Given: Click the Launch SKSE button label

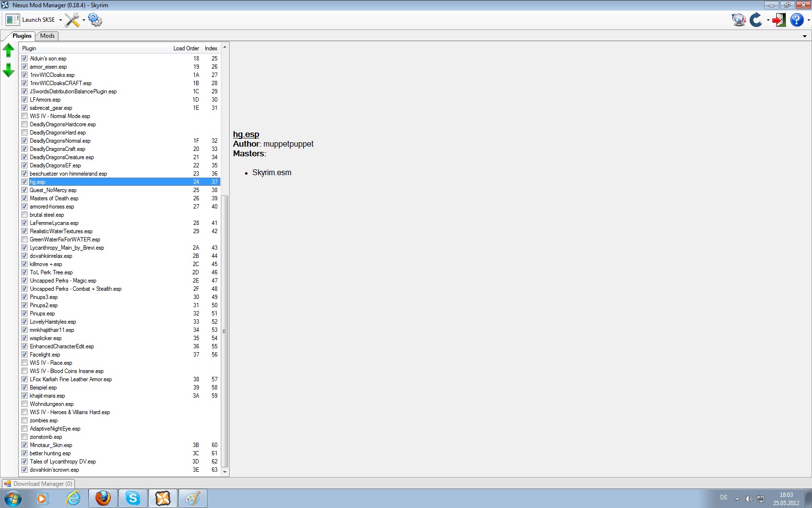Looking at the screenshot, I should click(x=39, y=20).
